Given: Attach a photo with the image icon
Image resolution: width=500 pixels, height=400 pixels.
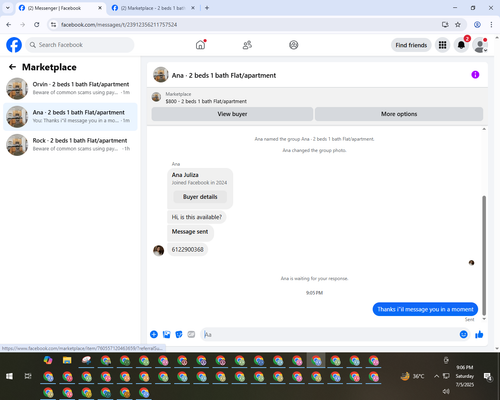Looking at the screenshot, I should coord(166,334).
